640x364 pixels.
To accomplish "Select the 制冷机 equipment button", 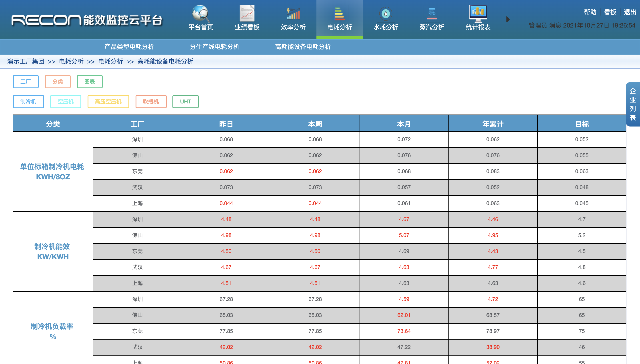I will click(28, 101).
